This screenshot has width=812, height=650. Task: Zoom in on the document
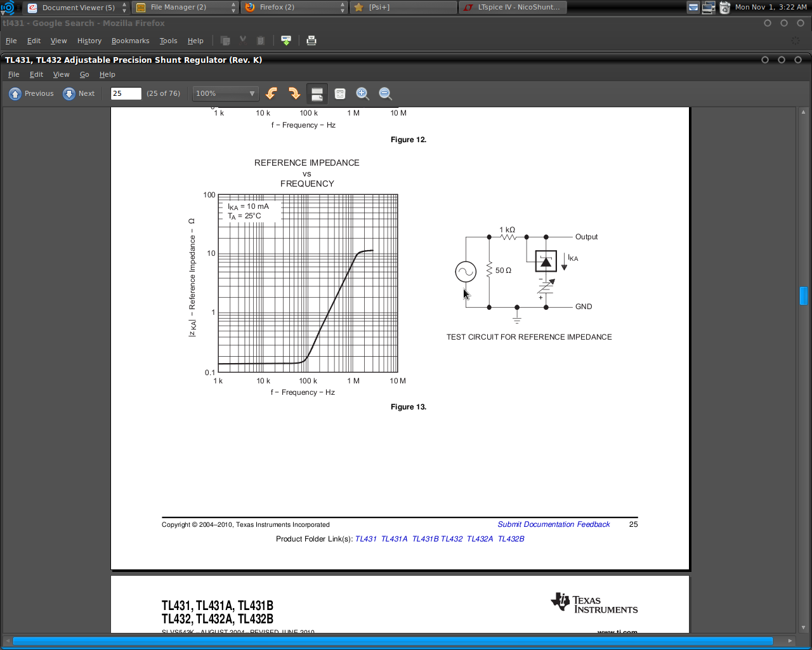click(x=363, y=93)
